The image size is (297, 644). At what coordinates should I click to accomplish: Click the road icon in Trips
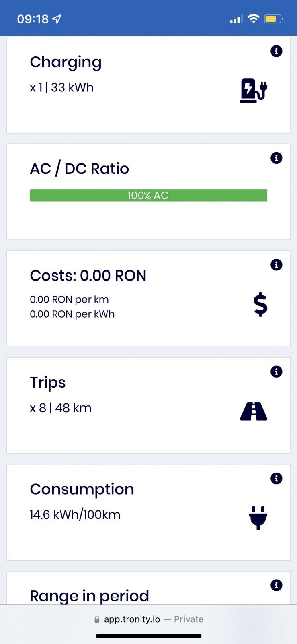click(x=254, y=411)
